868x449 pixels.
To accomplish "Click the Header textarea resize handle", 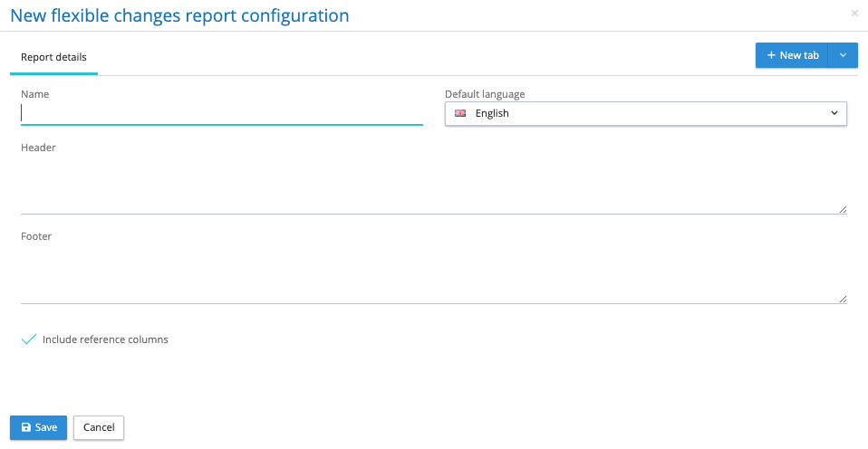I will (x=843, y=209).
